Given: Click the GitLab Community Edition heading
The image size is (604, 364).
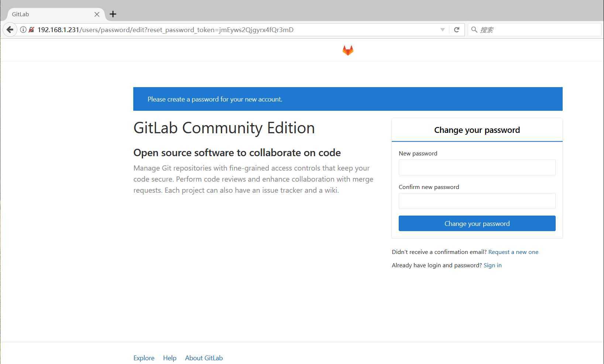Looking at the screenshot, I should (x=224, y=128).
